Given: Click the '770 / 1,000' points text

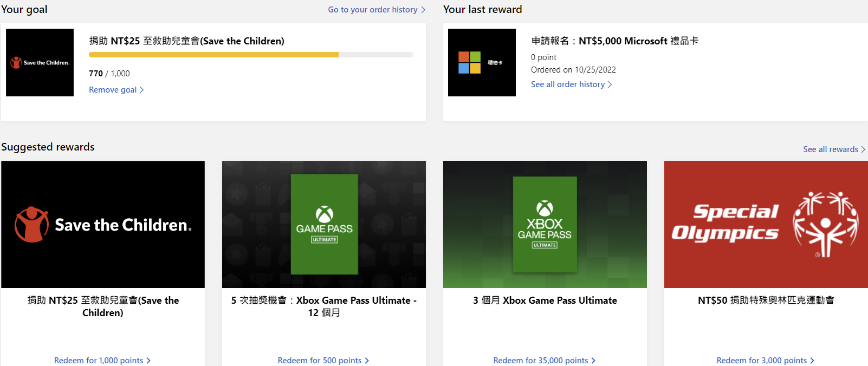Looking at the screenshot, I should tap(109, 74).
